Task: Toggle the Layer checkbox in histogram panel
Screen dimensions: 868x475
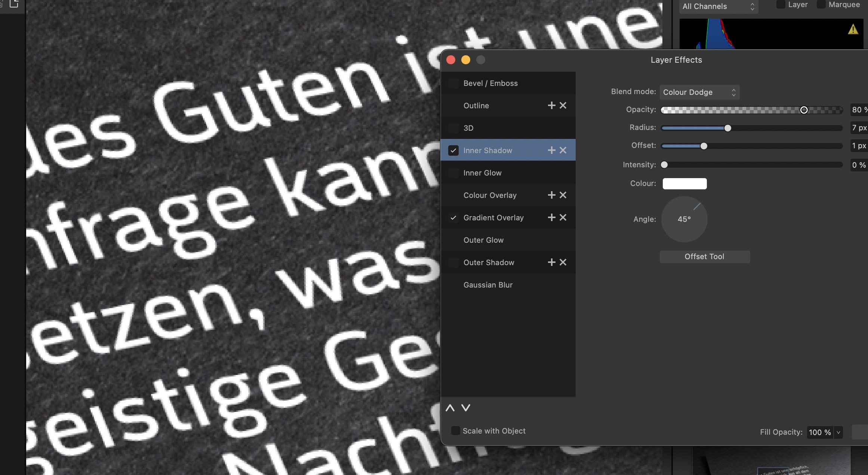Action: tap(781, 4)
